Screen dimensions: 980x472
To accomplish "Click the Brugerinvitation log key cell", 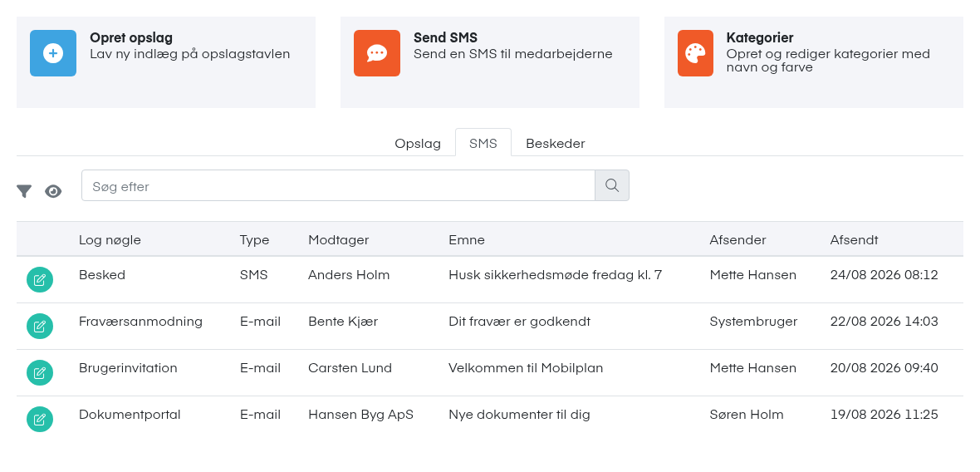I will pyautogui.click(x=128, y=368).
